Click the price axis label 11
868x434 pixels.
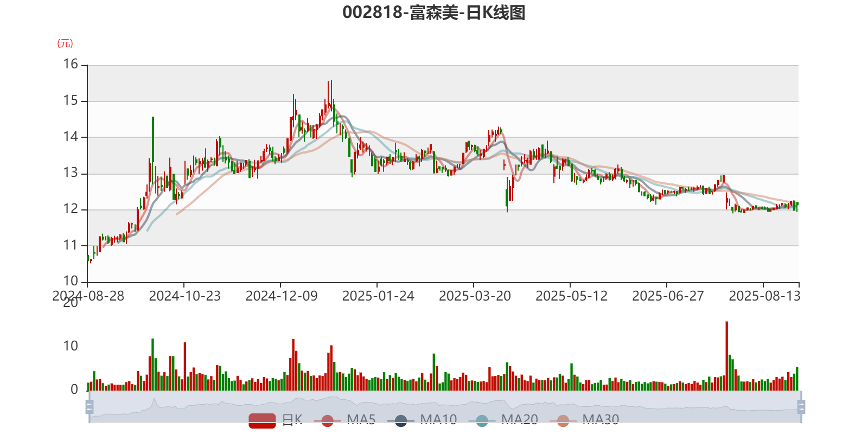[x=71, y=245]
